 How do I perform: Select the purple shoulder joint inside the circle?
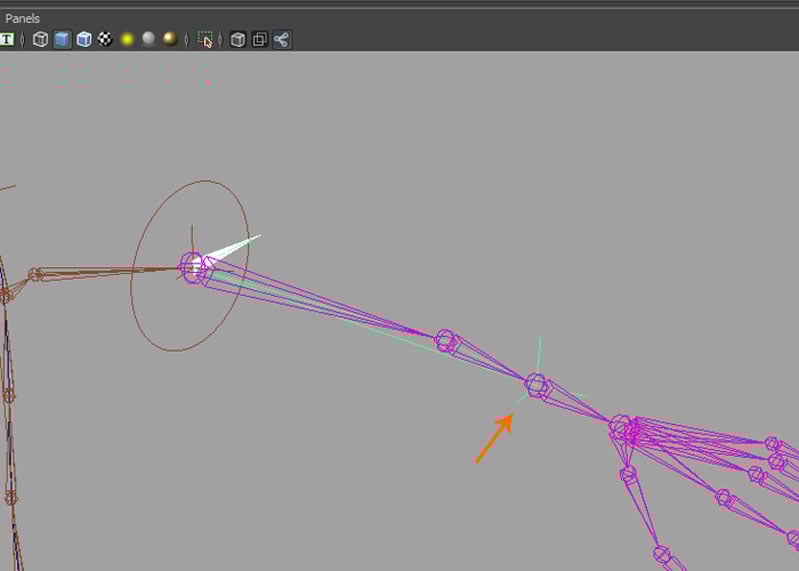[192, 267]
